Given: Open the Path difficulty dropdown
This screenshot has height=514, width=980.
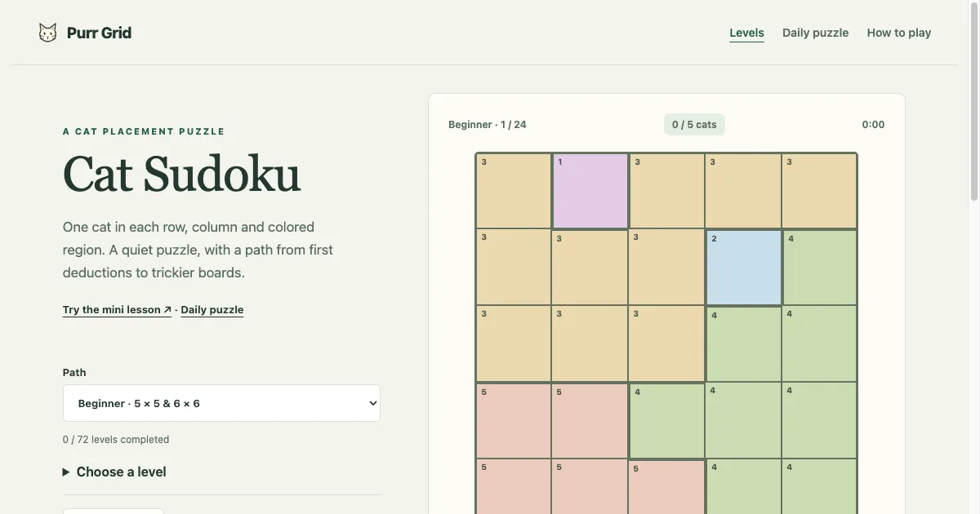Looking at the screenshot, I should click(221, 403).
